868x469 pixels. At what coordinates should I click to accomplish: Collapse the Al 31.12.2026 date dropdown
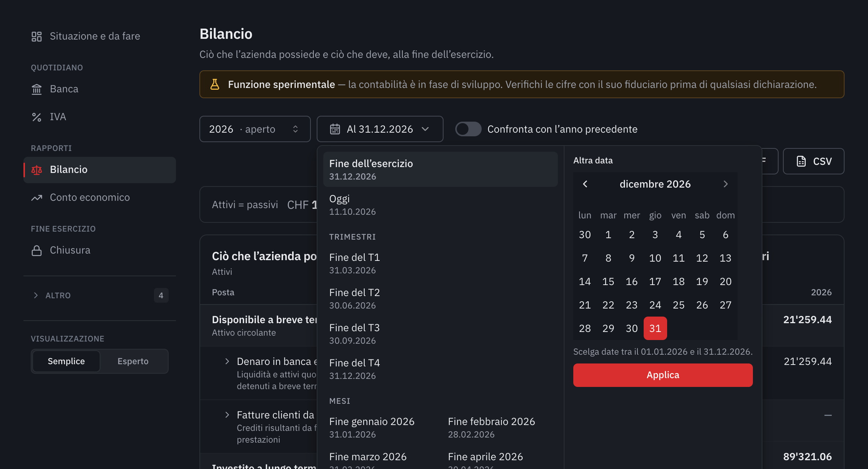(380, 129)
